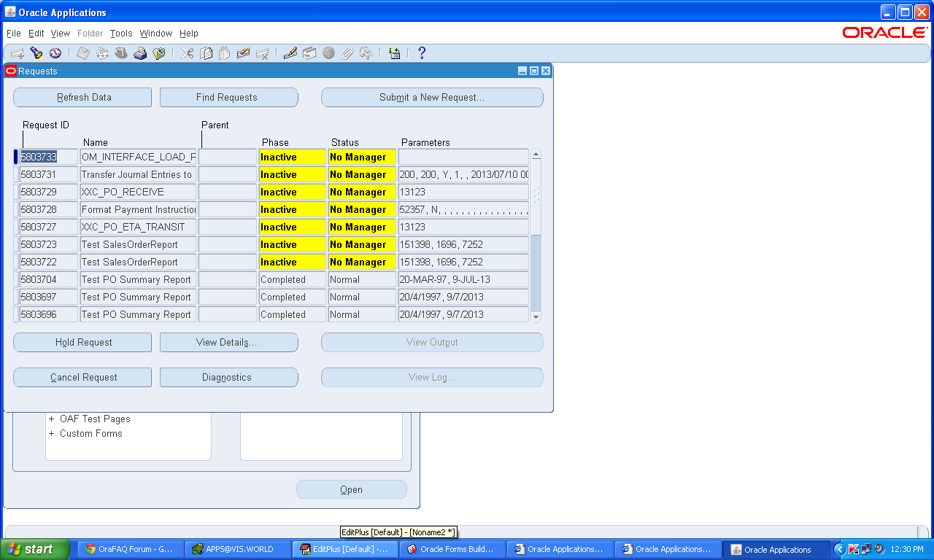934x560 pixels.
Task: Open the Tools menu
Action: point(121,34)
